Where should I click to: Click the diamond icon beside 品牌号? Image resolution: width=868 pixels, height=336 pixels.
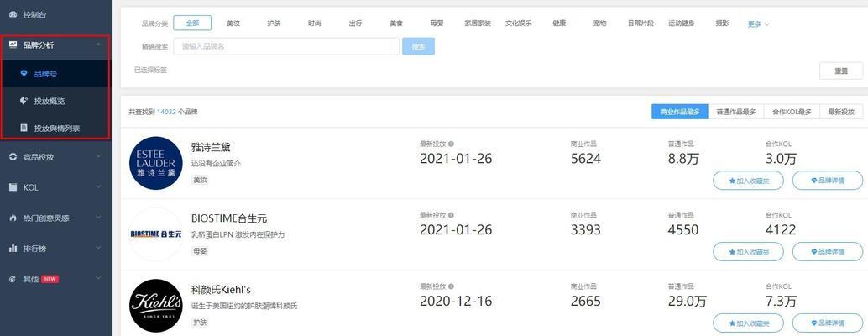24,73
